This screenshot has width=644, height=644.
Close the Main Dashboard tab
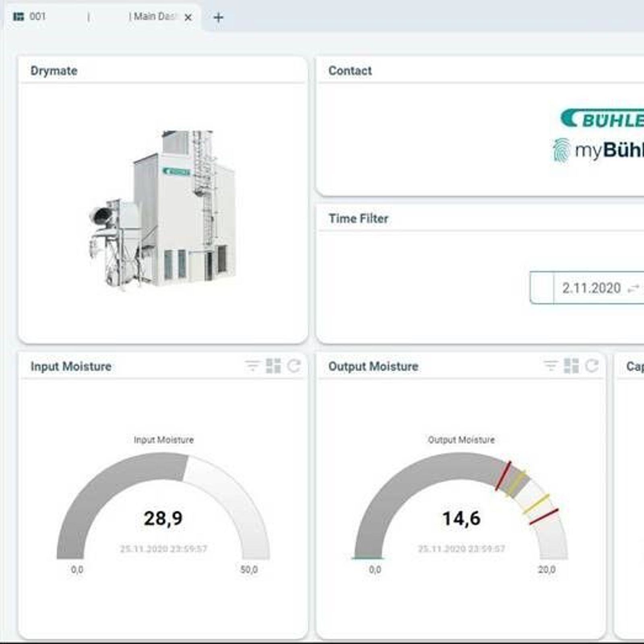click(188, 17)
